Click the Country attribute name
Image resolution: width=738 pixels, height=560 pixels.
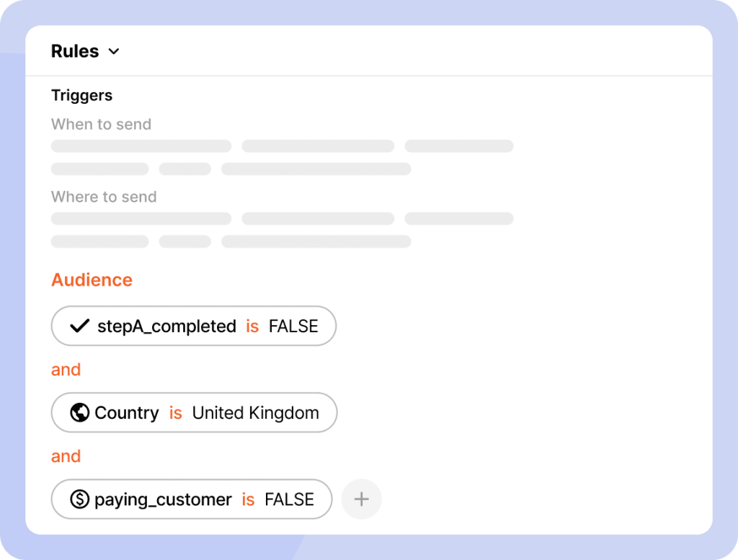127,413
